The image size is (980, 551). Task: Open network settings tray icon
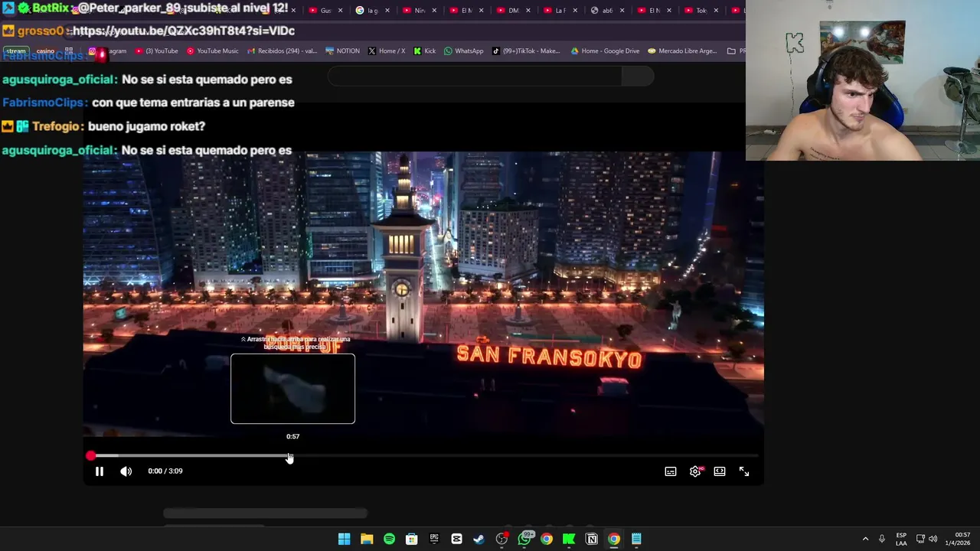[x=920, y=539]
